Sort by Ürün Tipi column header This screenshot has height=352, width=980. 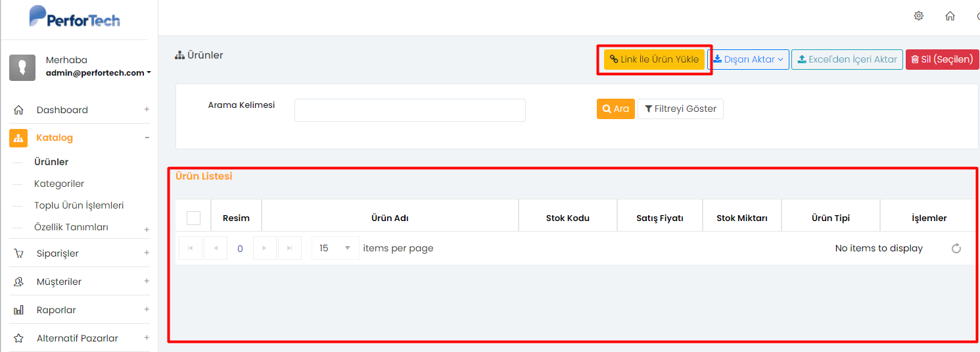[831, 218]
